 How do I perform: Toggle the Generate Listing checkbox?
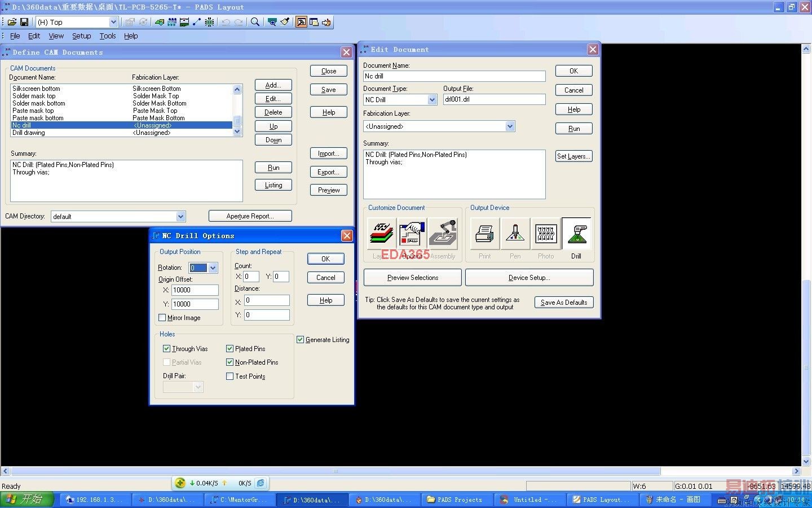tap(300, 340)
